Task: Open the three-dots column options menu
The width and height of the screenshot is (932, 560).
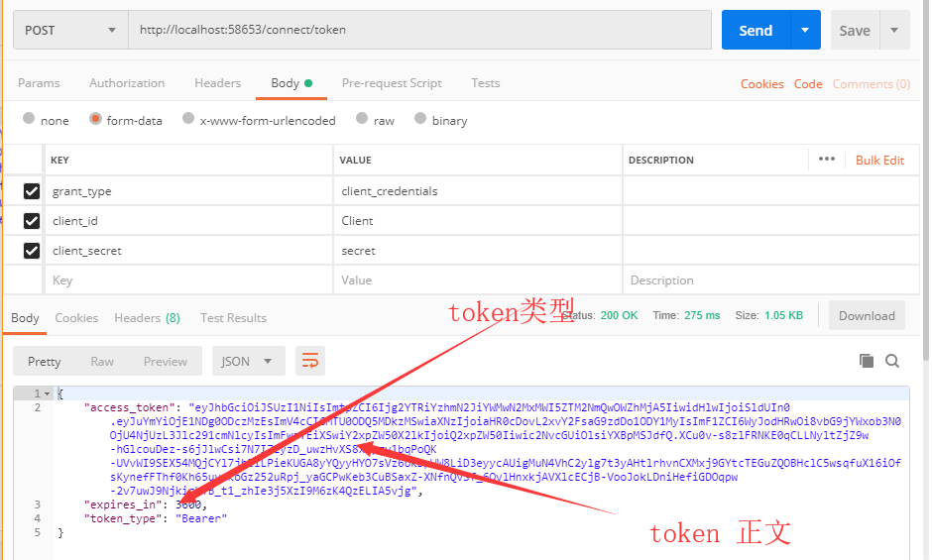Action: [827, 160]
